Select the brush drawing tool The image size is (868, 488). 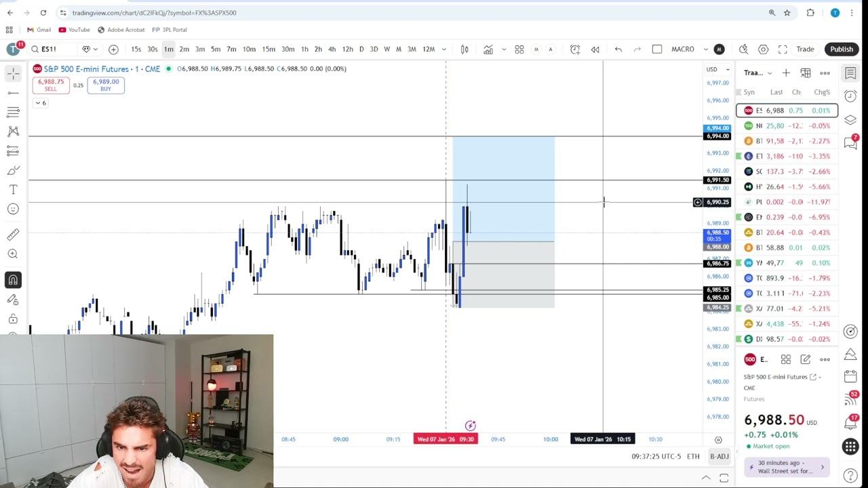coord(13,170)
